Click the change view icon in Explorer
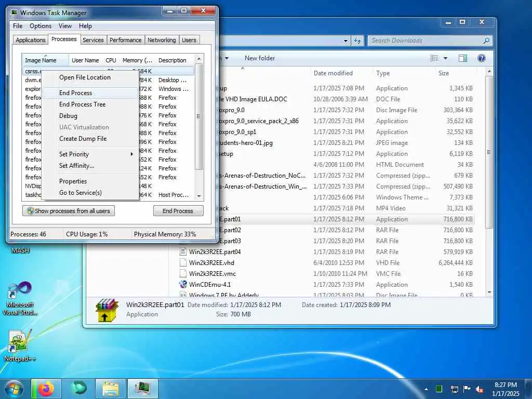The width and height of the screenshot is (532, 399). tap(434, 58)
